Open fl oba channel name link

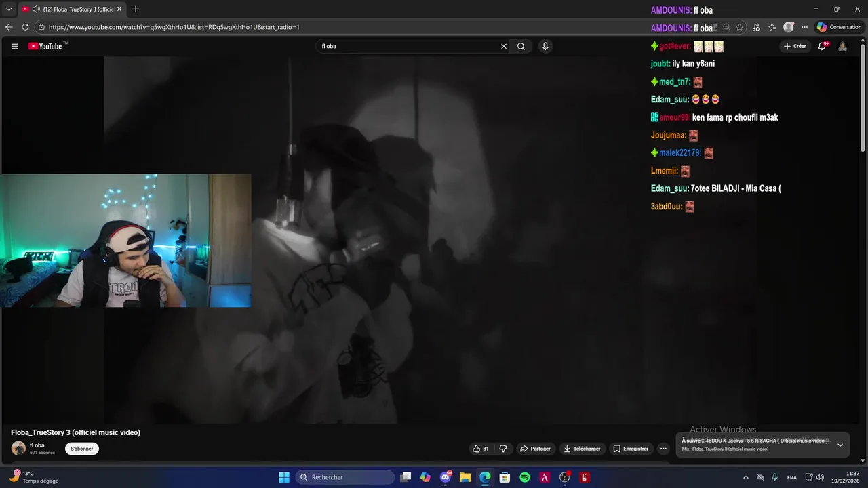pos(37,445)
